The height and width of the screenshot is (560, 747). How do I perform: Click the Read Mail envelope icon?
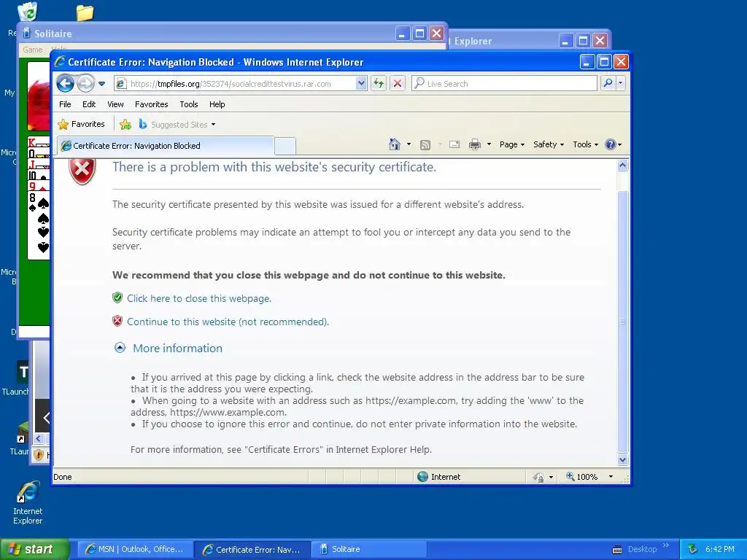pyautogui.click(x=454, y=144)
